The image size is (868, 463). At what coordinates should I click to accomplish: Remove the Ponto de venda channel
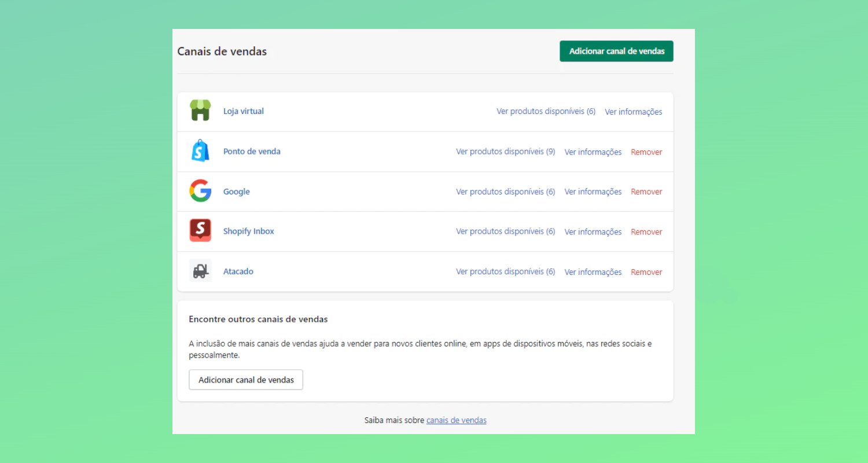pos(646,152)
